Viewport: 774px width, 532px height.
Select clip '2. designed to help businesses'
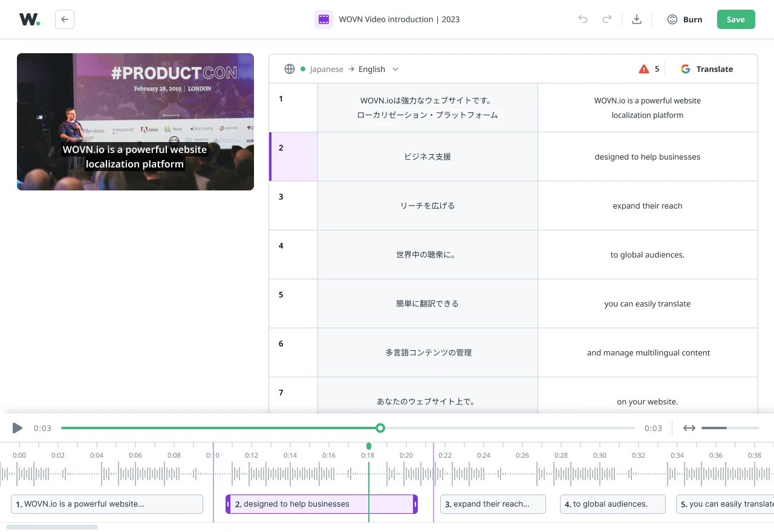click(x=322, y=504)
